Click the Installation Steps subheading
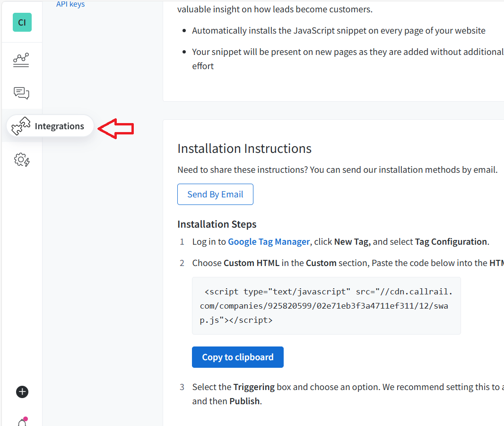The width and height of the screenshot is (504, 426). 217,224
